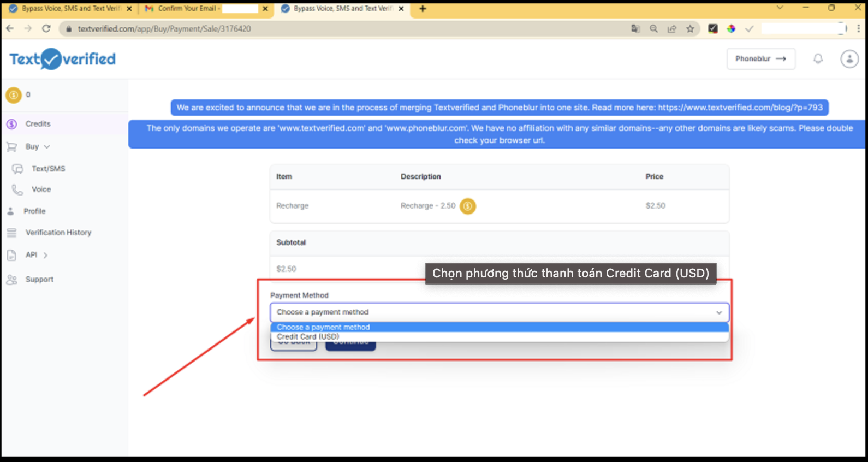Screen dimensions: 868x462
Task: Click the browser address bar URL
Action: click(x=164, y=29)
